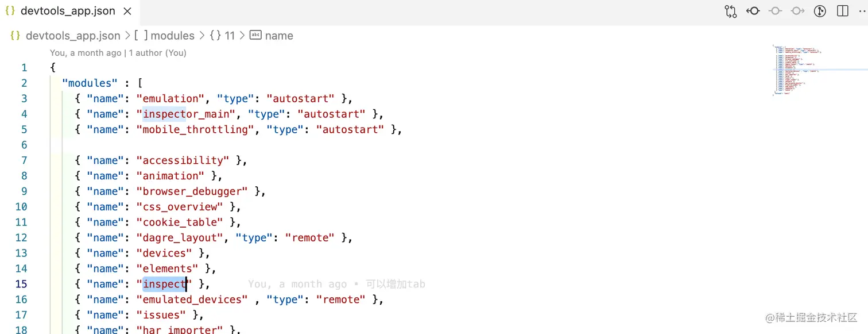Click the "emulated_devices" string value
This screenshot has width=868, height=334.
[192, 300]
